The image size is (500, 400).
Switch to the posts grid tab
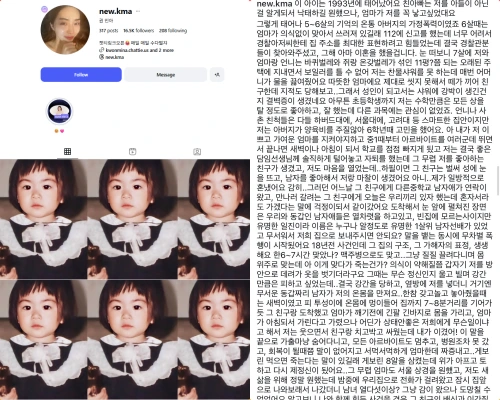[67, 152]
